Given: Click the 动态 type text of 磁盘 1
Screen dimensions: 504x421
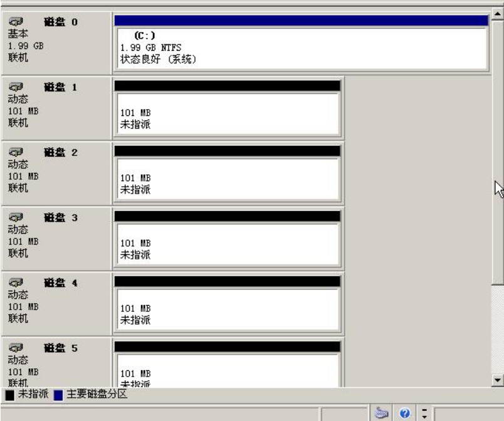Looking at the screenshot, I should pos(18,99).
